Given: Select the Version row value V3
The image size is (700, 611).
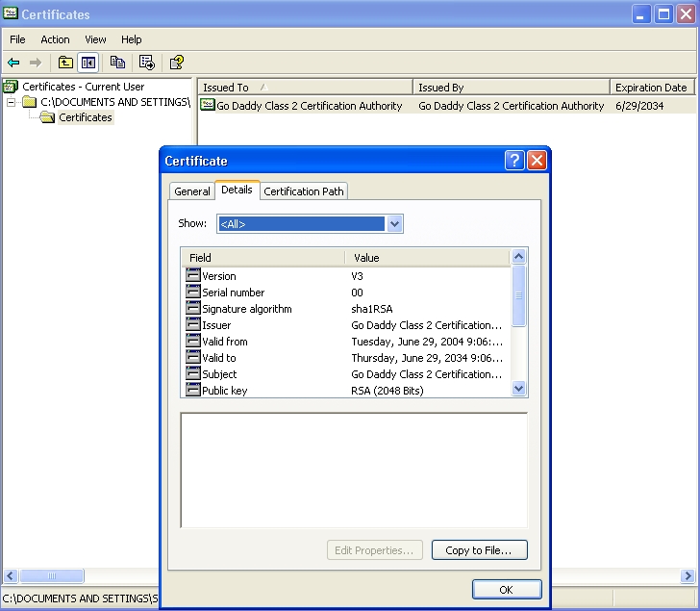Looking at the screenshot, I should tap(357, 275).
